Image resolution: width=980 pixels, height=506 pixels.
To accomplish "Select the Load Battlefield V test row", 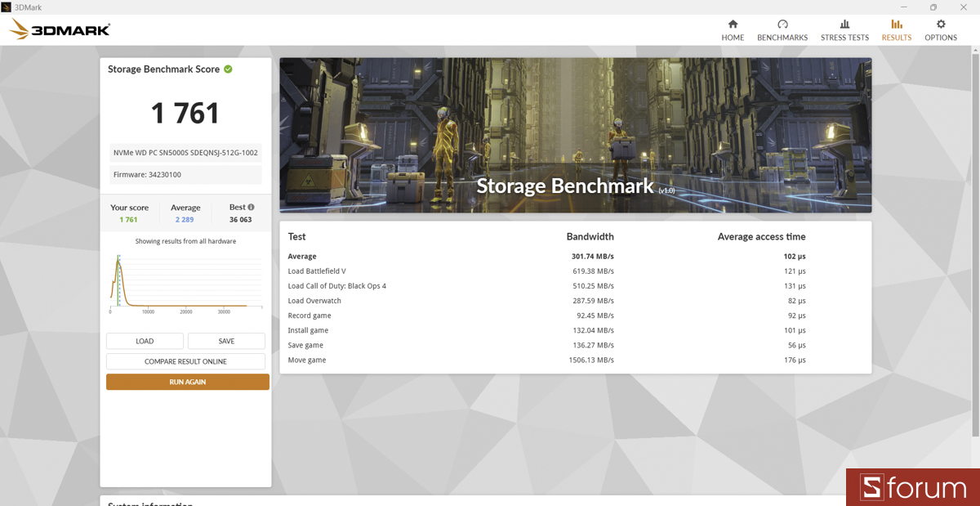I will click(x=575, y=271).
